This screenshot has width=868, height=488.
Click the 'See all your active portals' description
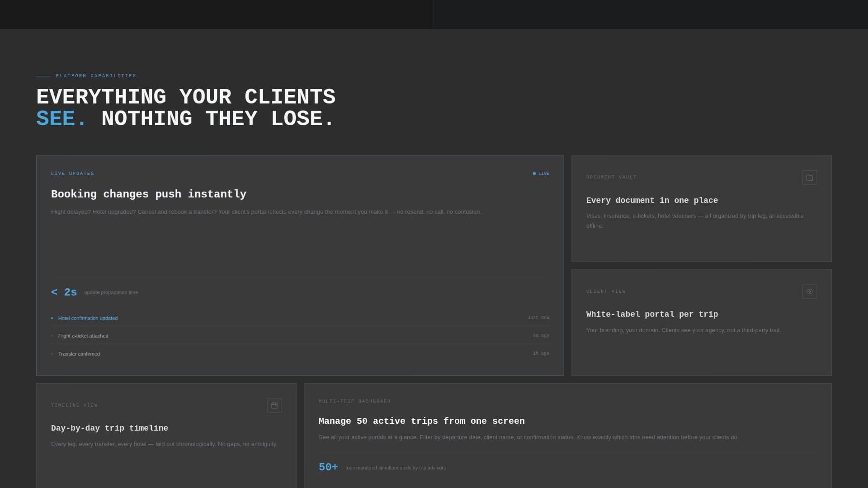[528, 437]
